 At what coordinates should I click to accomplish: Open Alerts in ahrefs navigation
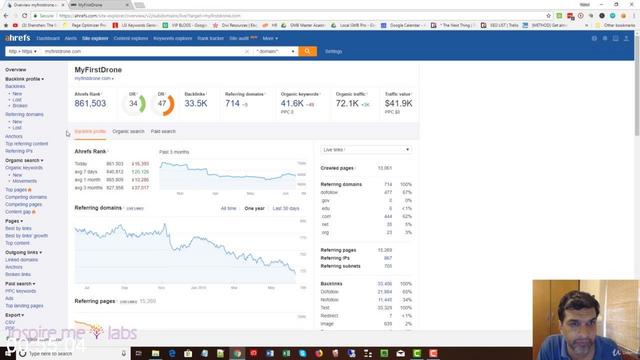tap(71, 38)
